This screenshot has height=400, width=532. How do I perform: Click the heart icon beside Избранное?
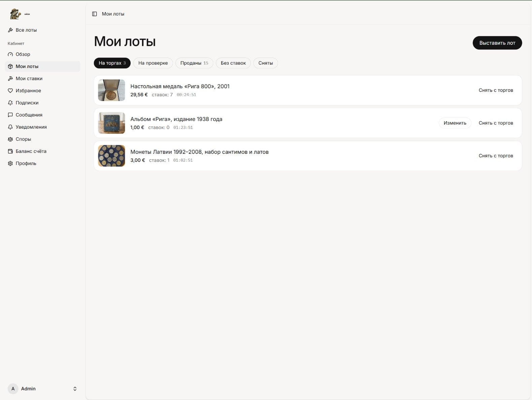[10, 91]
